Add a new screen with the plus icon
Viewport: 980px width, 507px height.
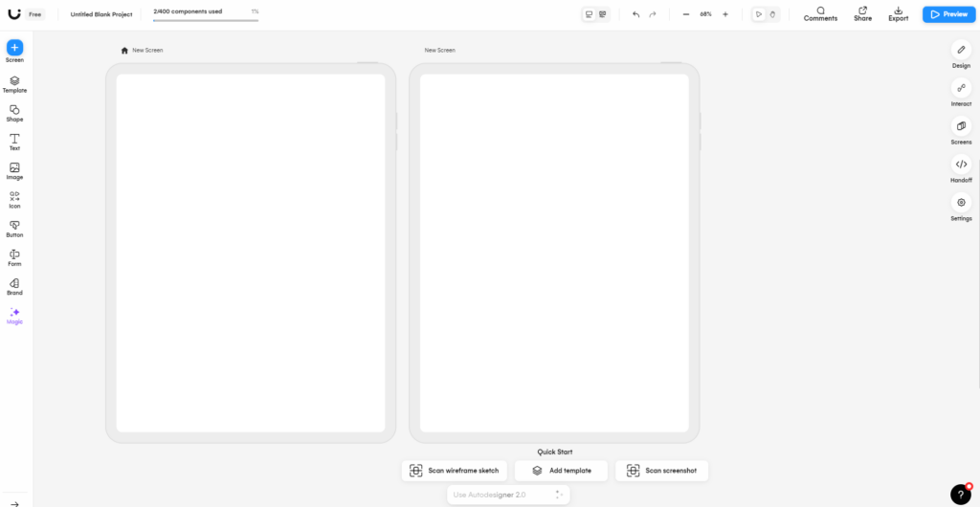(x=14, y=47)
